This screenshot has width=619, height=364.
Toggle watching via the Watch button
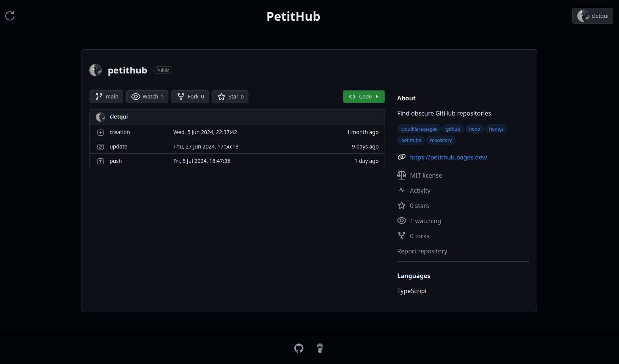pyautogui.click(x=147, y=97)
